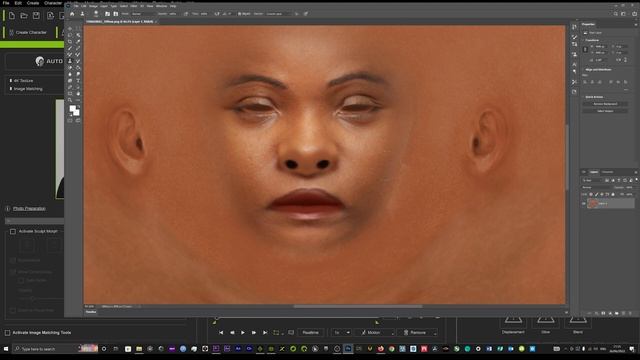Enable Activate Sculpt Morph checkbox
This screenshot has width=640, height=360.
pos(13,231)
